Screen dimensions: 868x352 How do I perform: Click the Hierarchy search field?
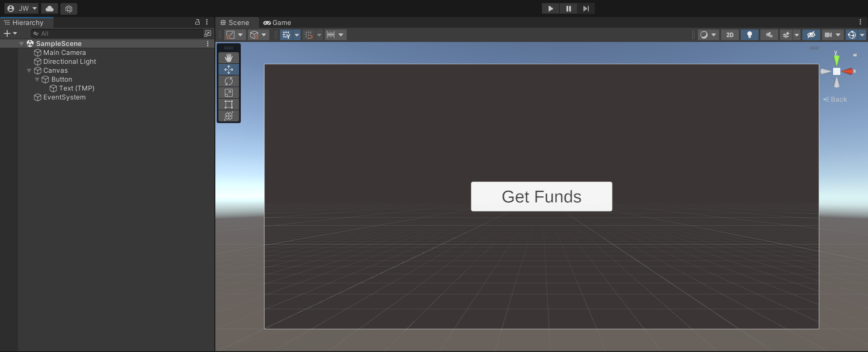[117, 33]
